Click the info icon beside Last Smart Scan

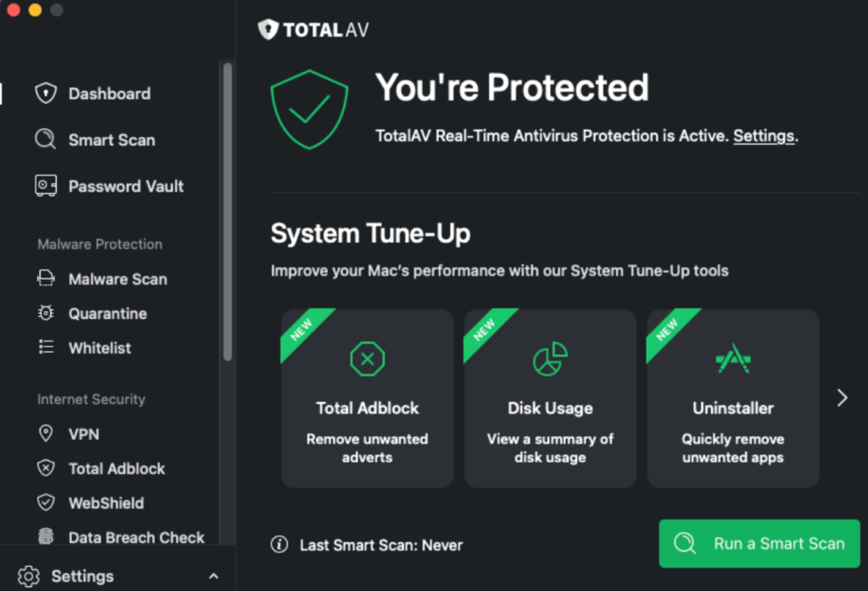(279, 545)
